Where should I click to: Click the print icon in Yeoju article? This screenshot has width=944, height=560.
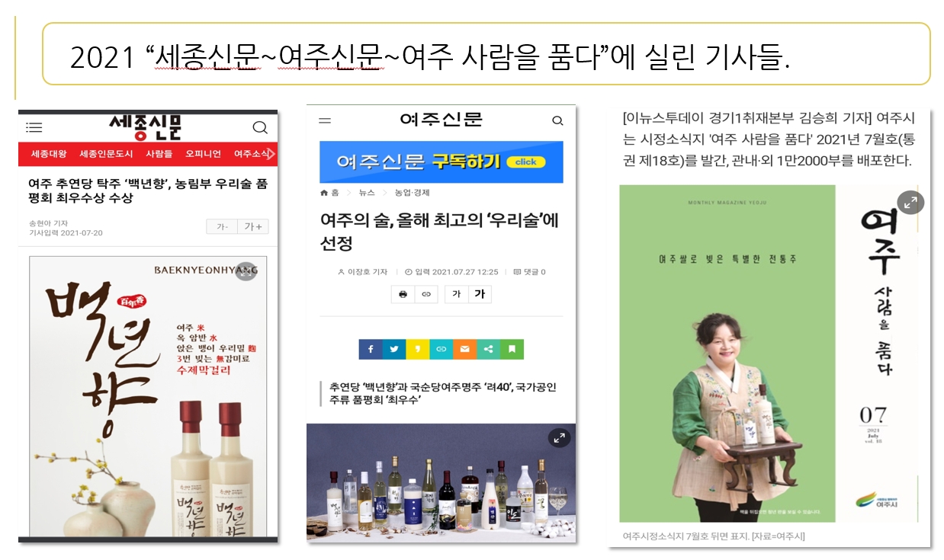click(x=403, y=294)
